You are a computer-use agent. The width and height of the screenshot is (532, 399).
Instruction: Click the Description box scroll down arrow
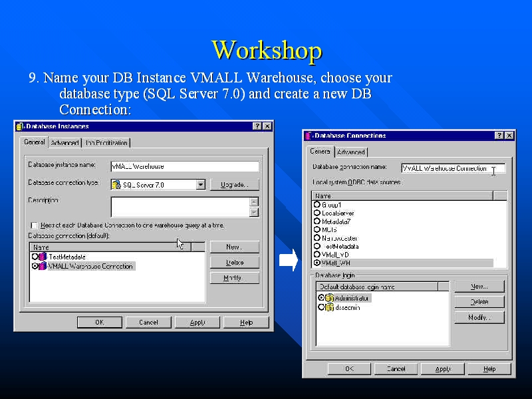(x=254, y=213)
